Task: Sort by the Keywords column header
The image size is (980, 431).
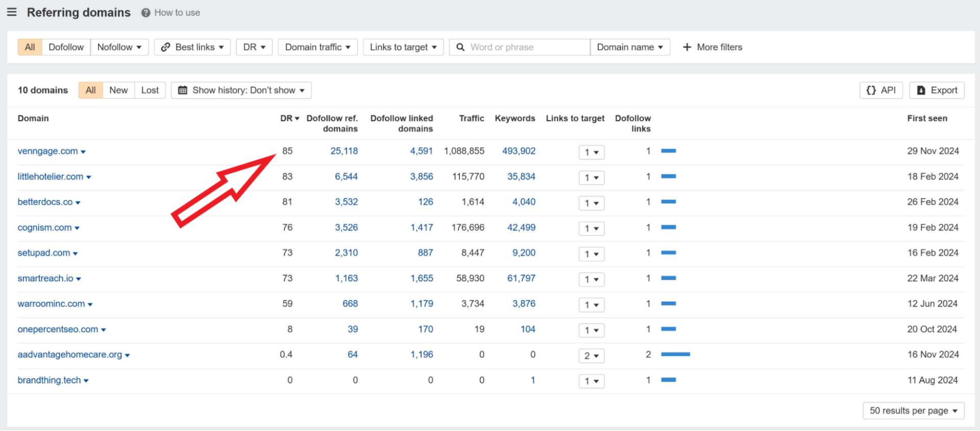Action: pyautogui.click(x=515, y=118)
